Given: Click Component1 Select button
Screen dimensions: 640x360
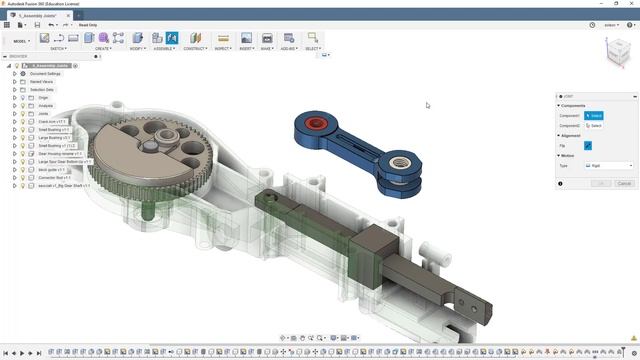Looking at the screenshot, I should click(x=593, y=116).
